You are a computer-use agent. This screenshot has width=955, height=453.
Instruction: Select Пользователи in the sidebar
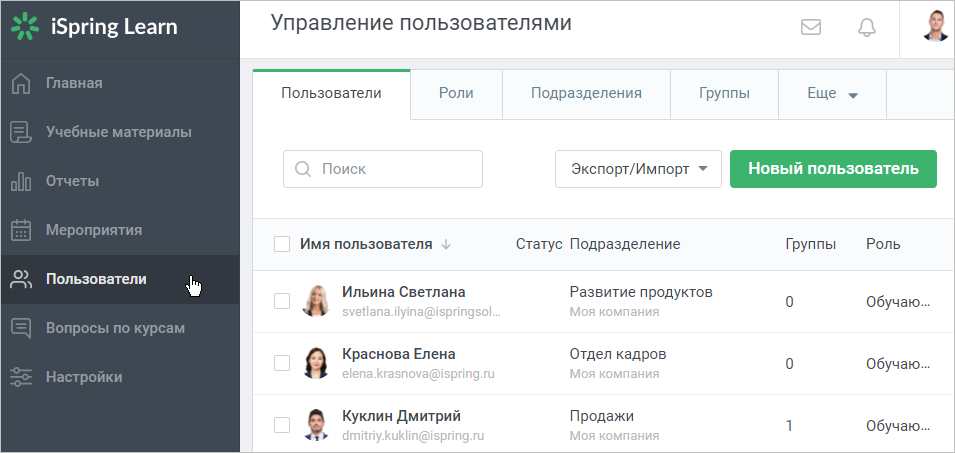point(120,279)
